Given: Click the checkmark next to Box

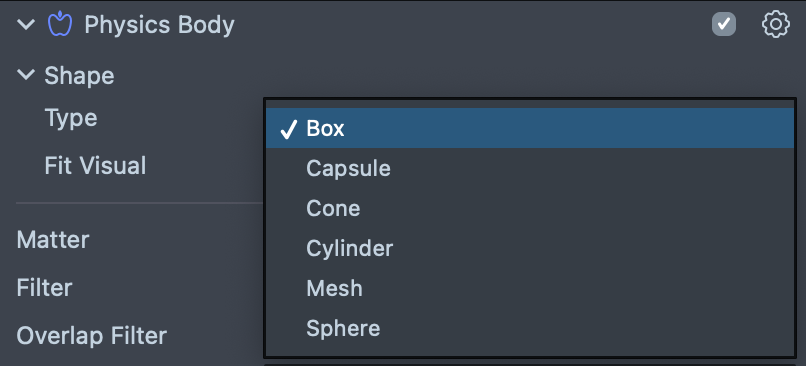Looking at the screenshot, I should click(x=288, y=129).
